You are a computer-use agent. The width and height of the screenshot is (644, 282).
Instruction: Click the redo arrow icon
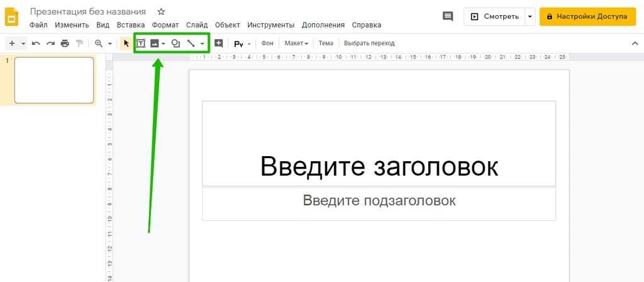(50, 43)
